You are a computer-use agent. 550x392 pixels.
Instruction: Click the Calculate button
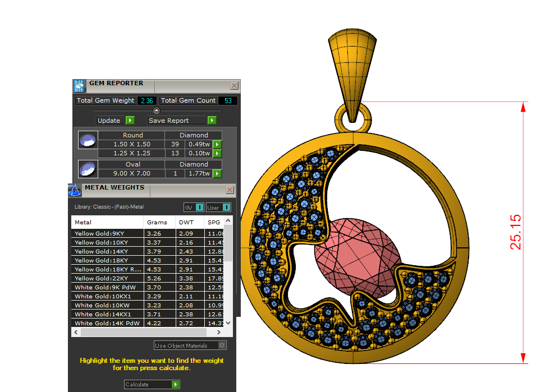tap(152, 385)
